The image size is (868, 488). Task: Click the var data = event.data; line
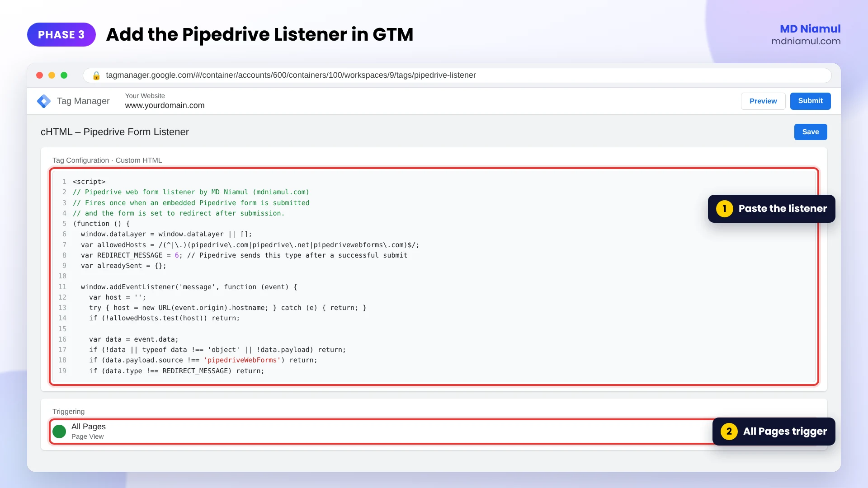pos(134,339)
